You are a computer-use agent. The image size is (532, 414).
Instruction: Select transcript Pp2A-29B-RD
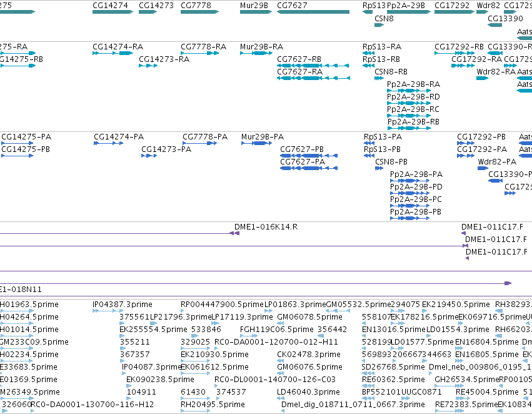(x=413, y=97)
